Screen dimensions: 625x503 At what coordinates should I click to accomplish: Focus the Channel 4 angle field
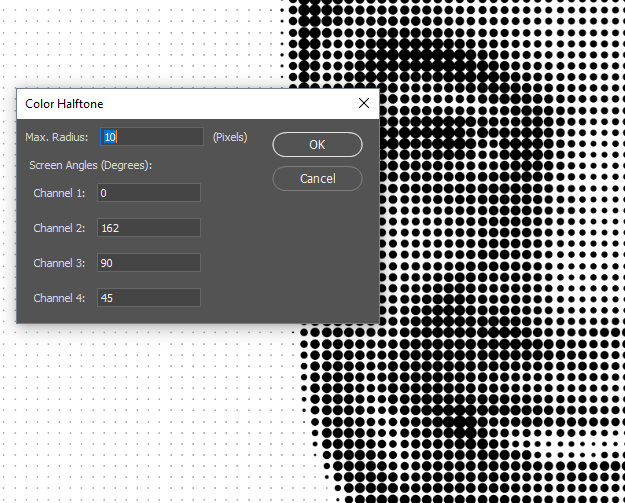(x=149, y=298)
